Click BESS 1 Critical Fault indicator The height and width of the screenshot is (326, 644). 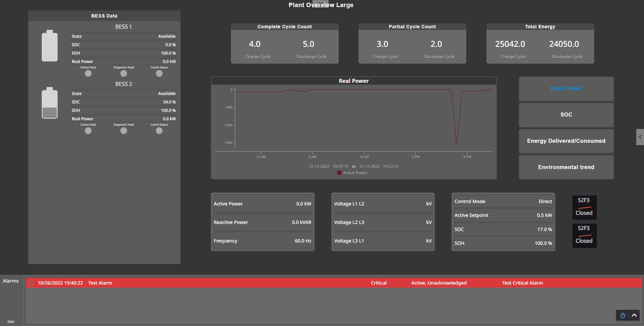pyautogui.click(x=88, y=73)
